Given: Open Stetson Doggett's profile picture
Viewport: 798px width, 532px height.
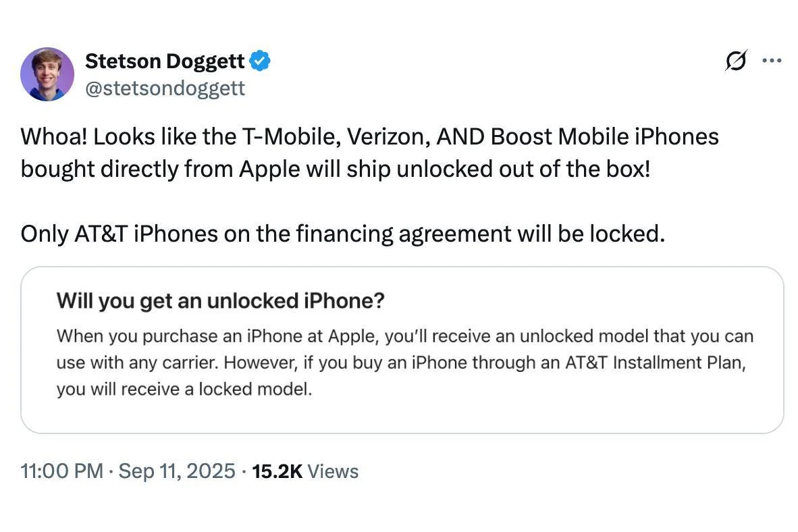Looking at the screenshot, I should pos(47,74).
